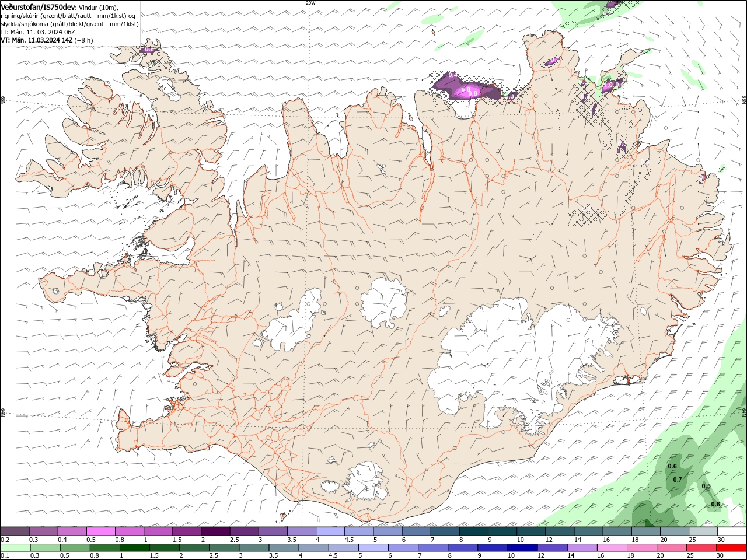The image size is (747, 560).
Task: Select the deep navy 10 swatch in lower legend
Action: pyautogui.click(x=522, y=548)
